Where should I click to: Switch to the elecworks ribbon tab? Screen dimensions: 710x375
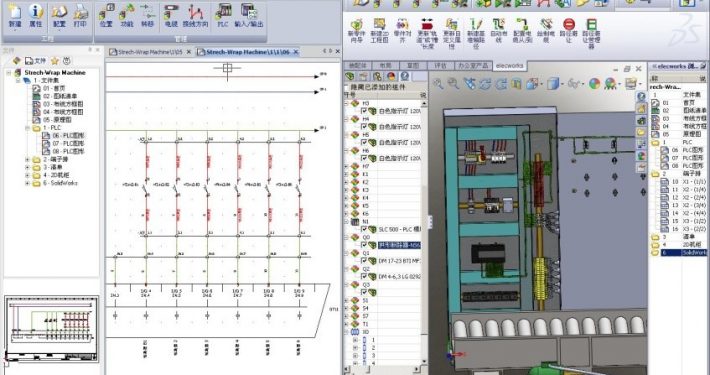pos(509,66)
